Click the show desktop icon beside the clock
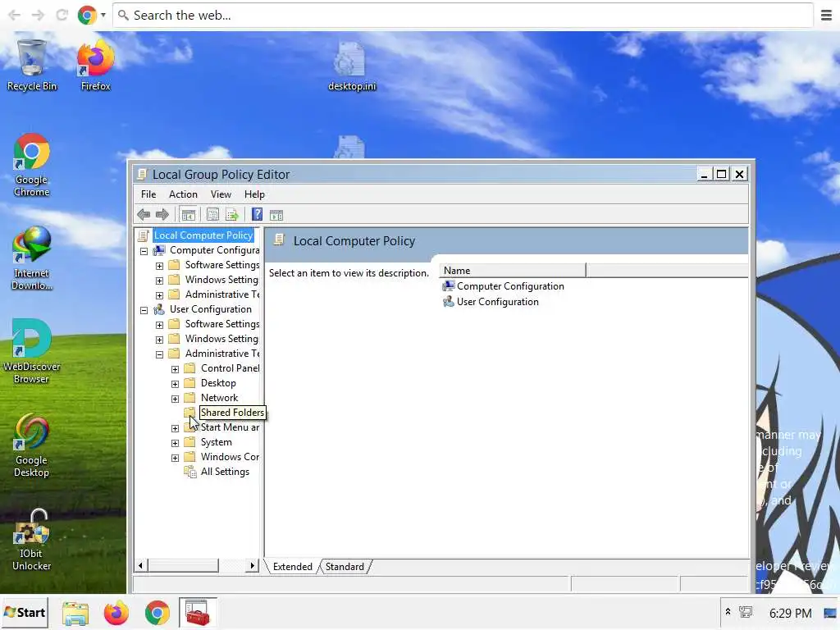Screen dimensions: 840x630 pos(830,613)
